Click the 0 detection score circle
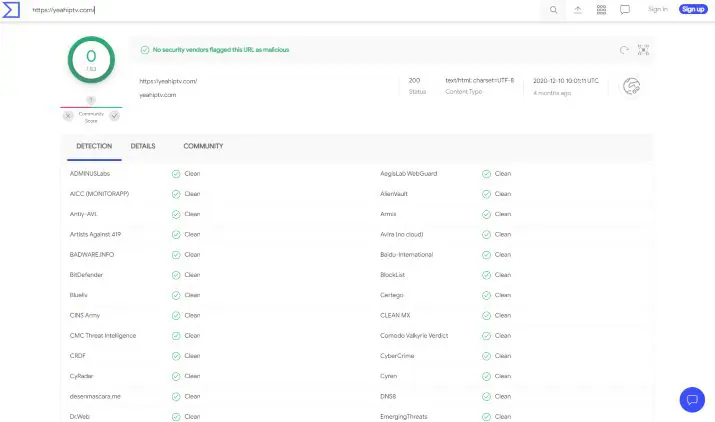 point(91,60)
